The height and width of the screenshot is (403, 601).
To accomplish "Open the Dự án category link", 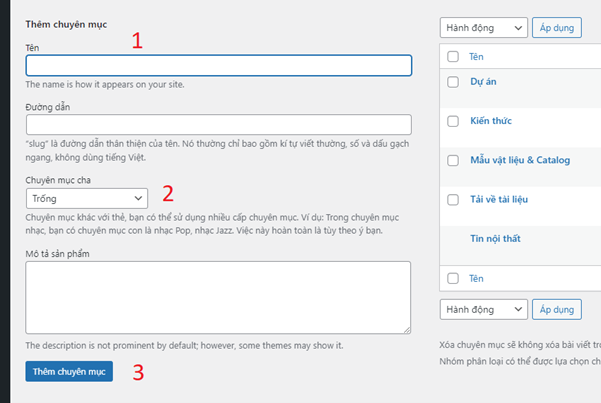I will coord(485,82).
